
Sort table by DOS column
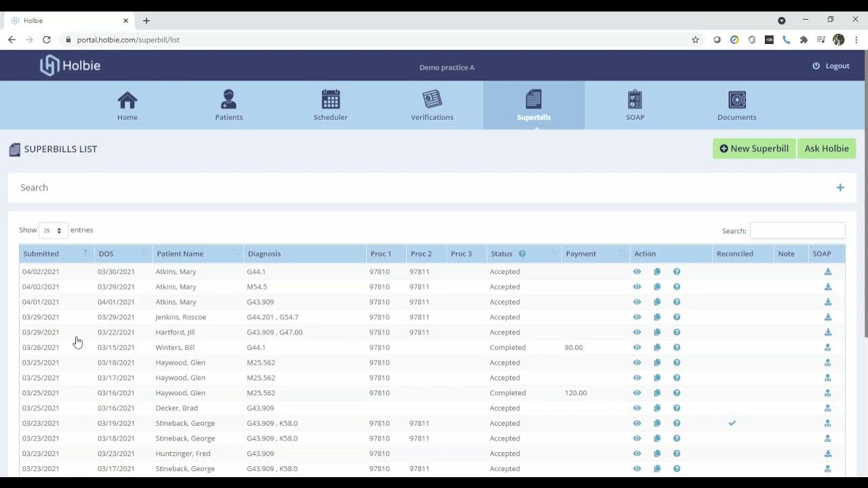click(x=123, y=253)
